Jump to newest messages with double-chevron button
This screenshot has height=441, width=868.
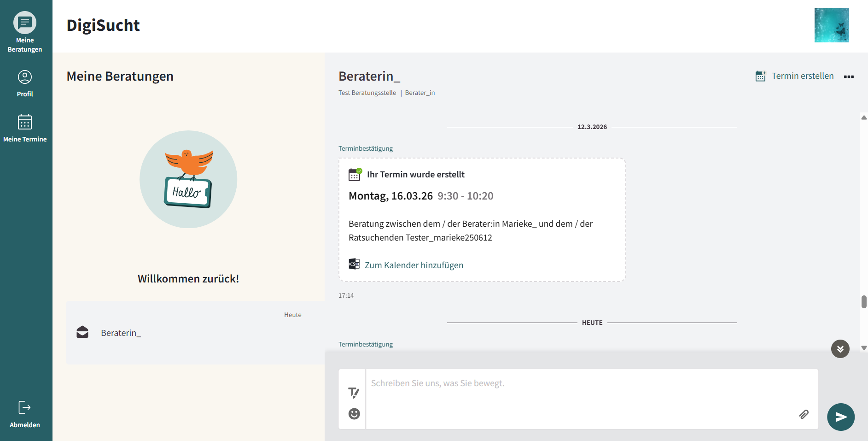click(x=840, y=349)
